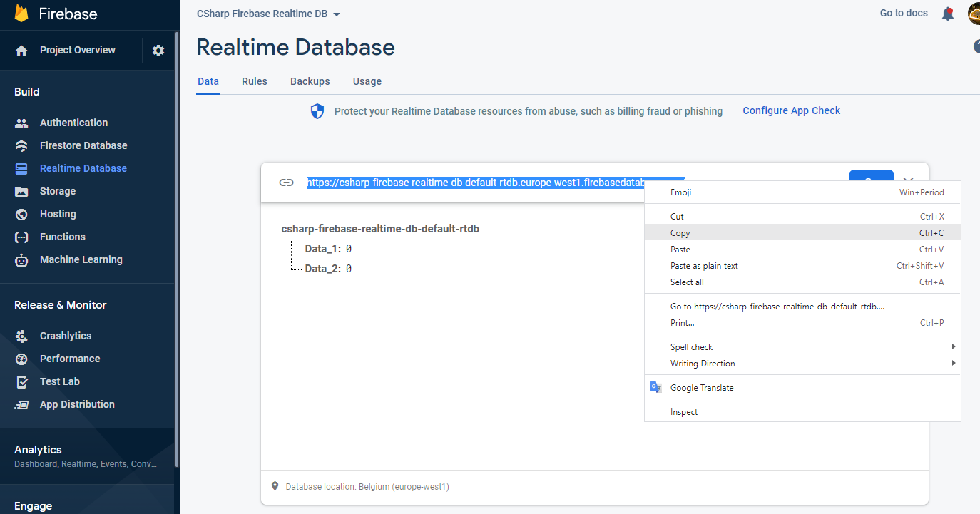Open App Distribution in the sidebar
This screenshot has height=514, width=980.
76,404
